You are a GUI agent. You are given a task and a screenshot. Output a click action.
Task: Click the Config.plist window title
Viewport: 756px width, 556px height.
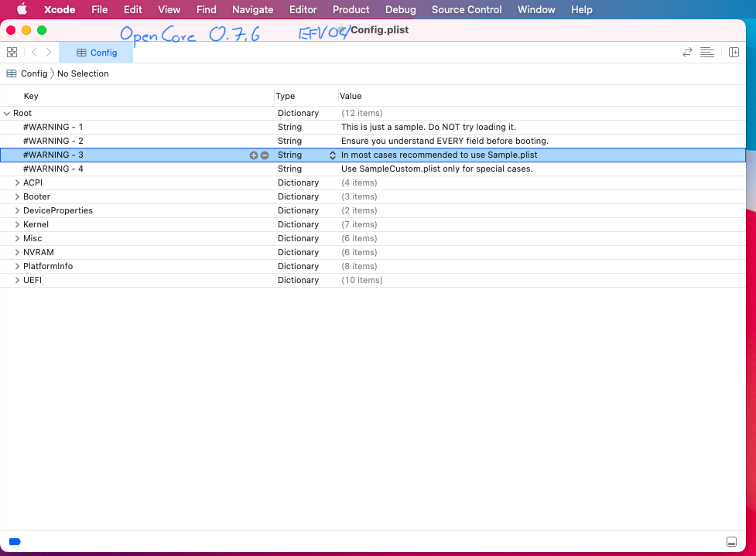tap(379, 30)
